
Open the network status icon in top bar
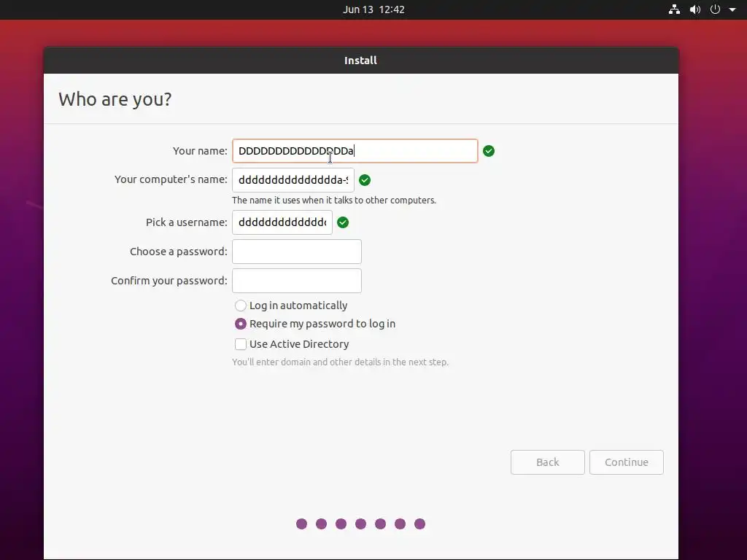(x=674, y=9)
